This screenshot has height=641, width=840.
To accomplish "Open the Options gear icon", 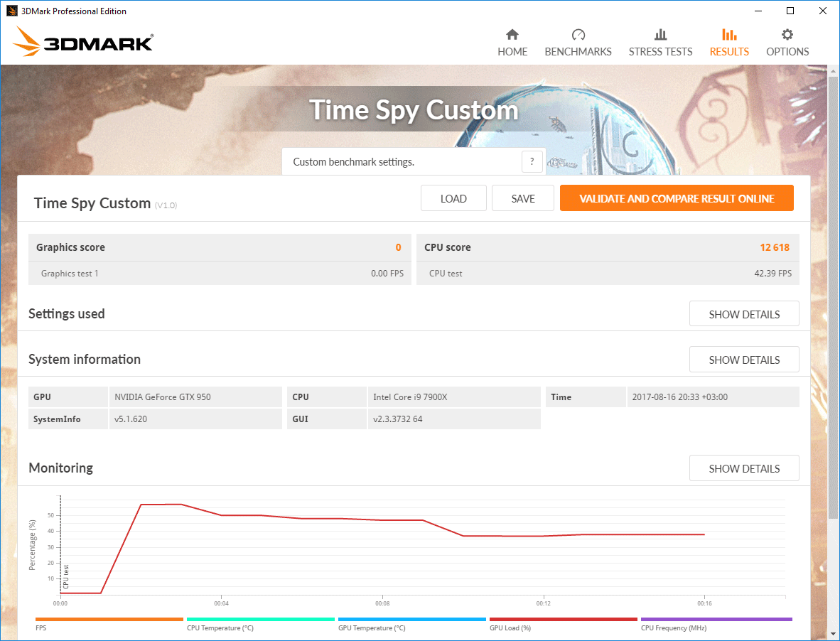I will click(787, 35).
